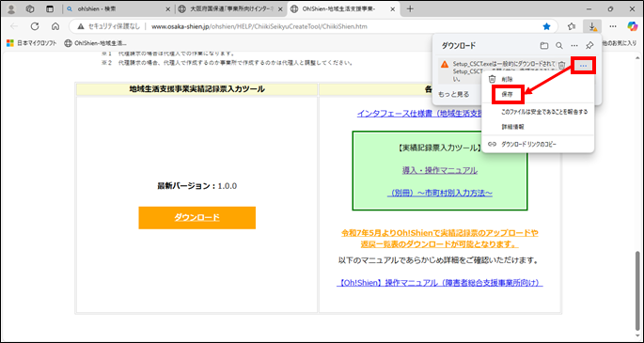Click the page refresh icon

coord(35,26)
